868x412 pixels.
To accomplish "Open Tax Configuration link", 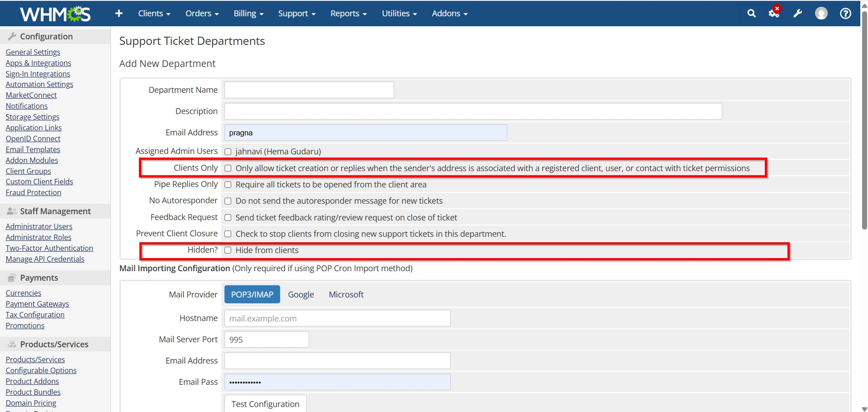I will pyautogui.click(x=35, y=315).
